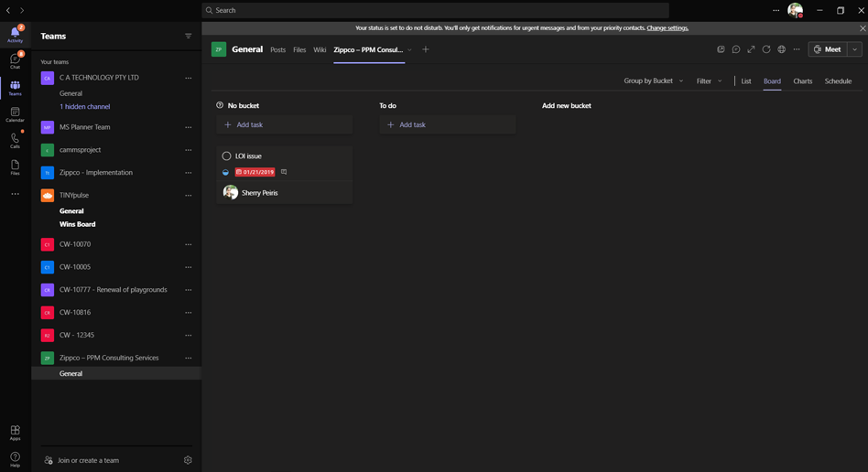The image size is (868, 472).
Task: Open tab in website globe icon
Action: [781, 49]
